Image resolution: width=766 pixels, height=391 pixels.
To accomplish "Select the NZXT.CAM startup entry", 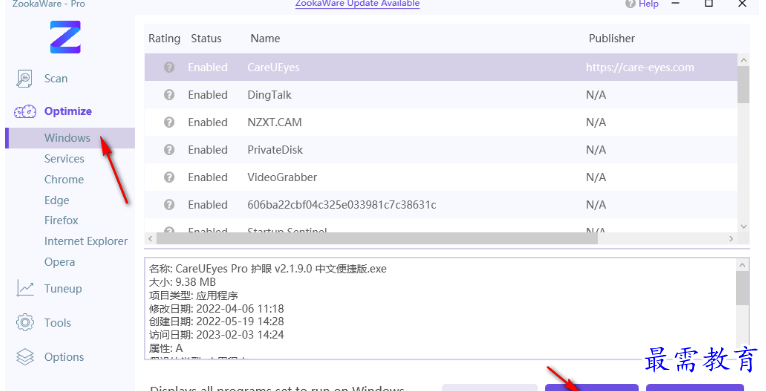I will tap(441, 122).
